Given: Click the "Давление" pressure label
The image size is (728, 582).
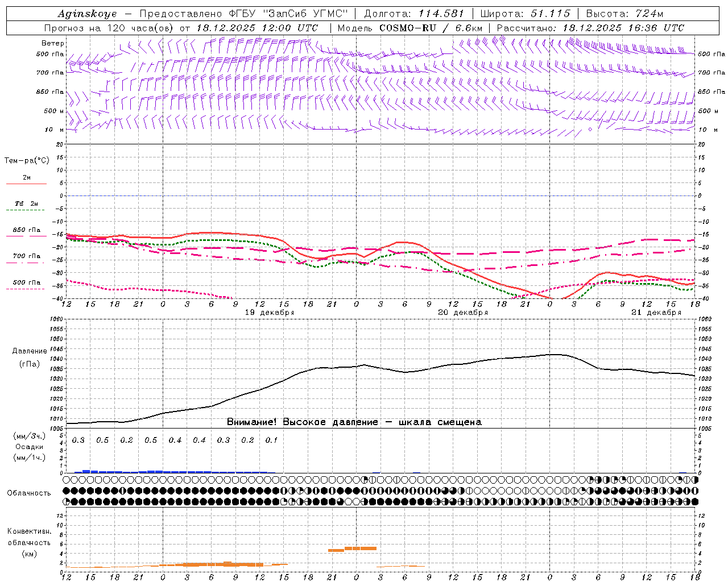Looking at the screenshot, I should [30, 351].
